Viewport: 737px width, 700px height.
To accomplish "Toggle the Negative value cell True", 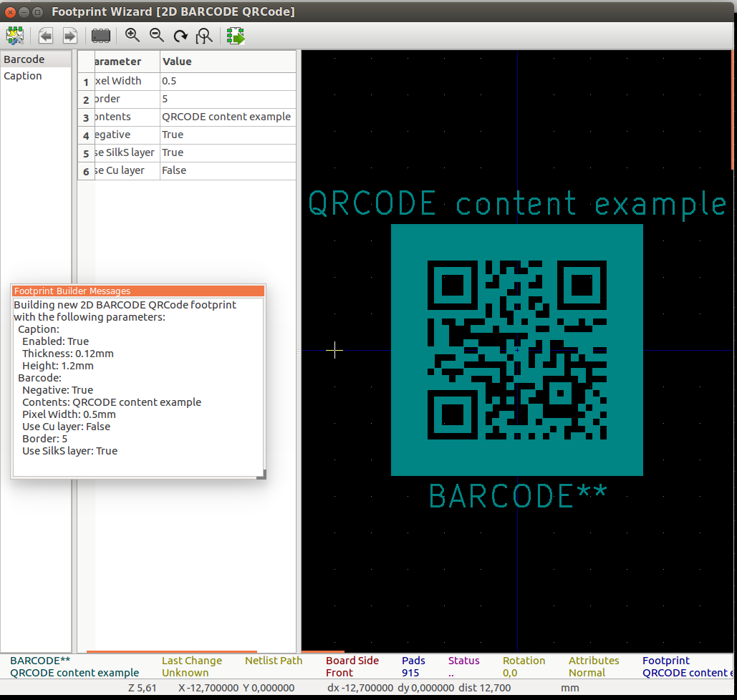I will tap(228, 135).
